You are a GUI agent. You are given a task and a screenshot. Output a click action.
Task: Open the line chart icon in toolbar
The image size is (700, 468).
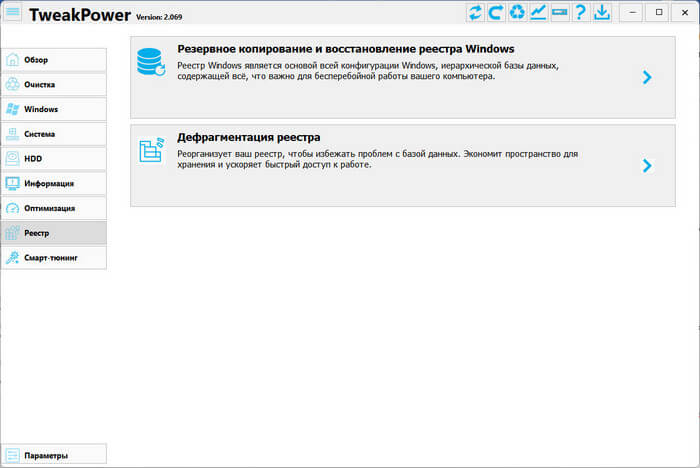pos(538,13)
